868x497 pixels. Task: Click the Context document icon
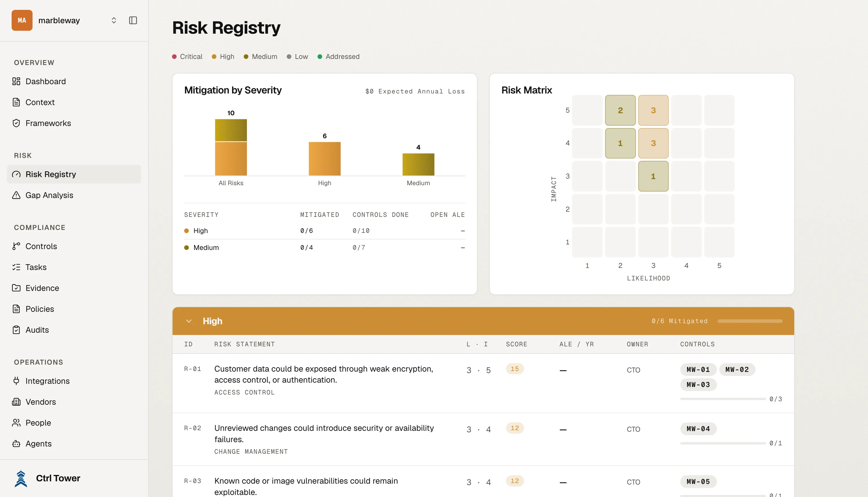tap(16, 102)
